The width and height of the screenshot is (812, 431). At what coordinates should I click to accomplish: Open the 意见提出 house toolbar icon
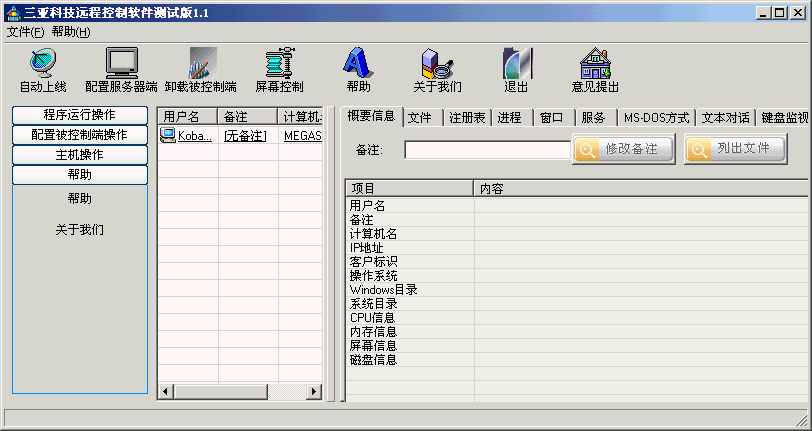595,64
